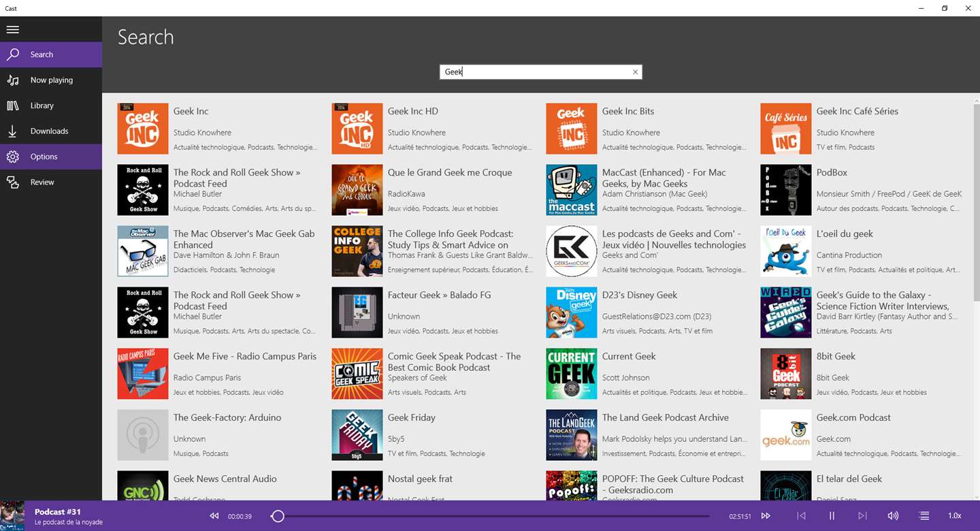Skip backward with the rewind button
980x531 pixels.
click(x=214, y=516)
